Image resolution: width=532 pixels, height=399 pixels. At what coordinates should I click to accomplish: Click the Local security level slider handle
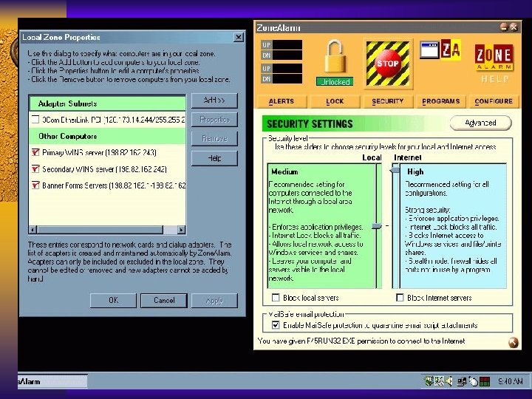coord(377,226)
